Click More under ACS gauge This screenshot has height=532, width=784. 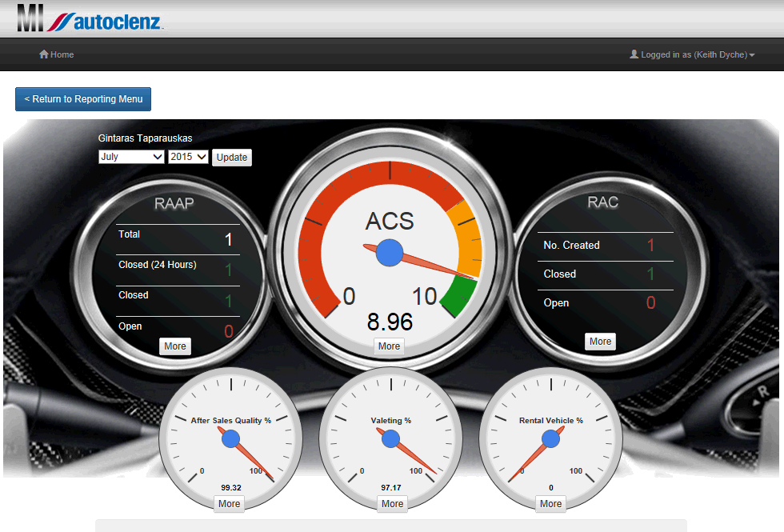[x=389, y=346]
